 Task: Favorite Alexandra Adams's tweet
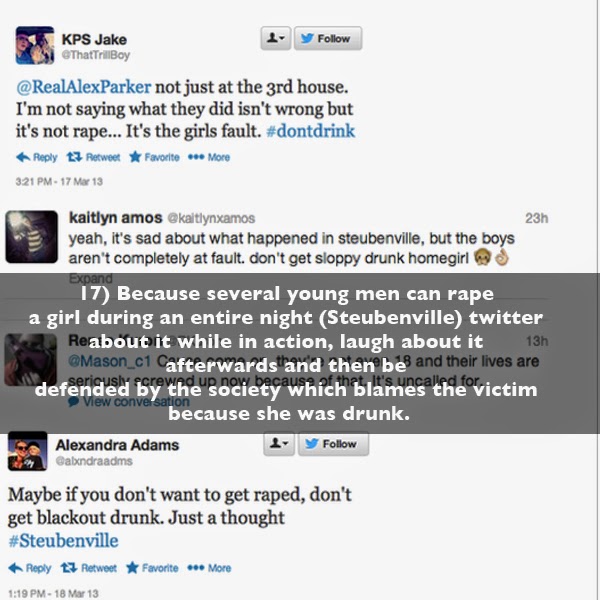[152, 568]
